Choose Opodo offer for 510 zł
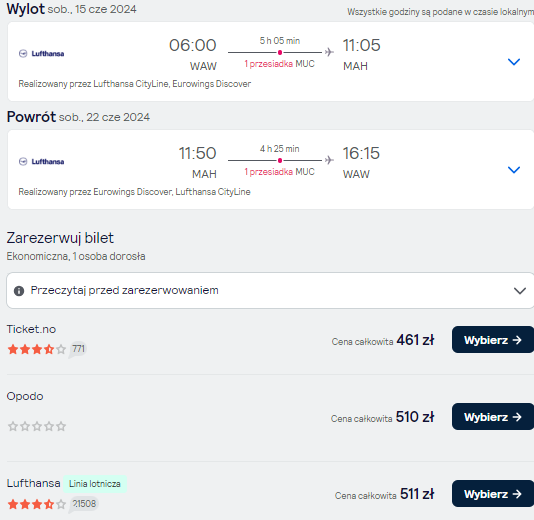The height and width of the screenshot is (520, 534). (492, 416)
